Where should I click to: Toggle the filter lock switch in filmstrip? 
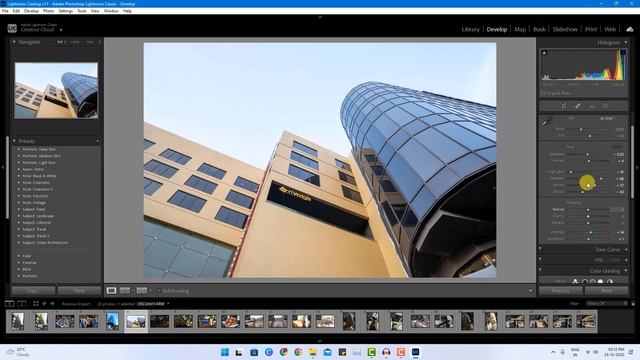[633, 304]
